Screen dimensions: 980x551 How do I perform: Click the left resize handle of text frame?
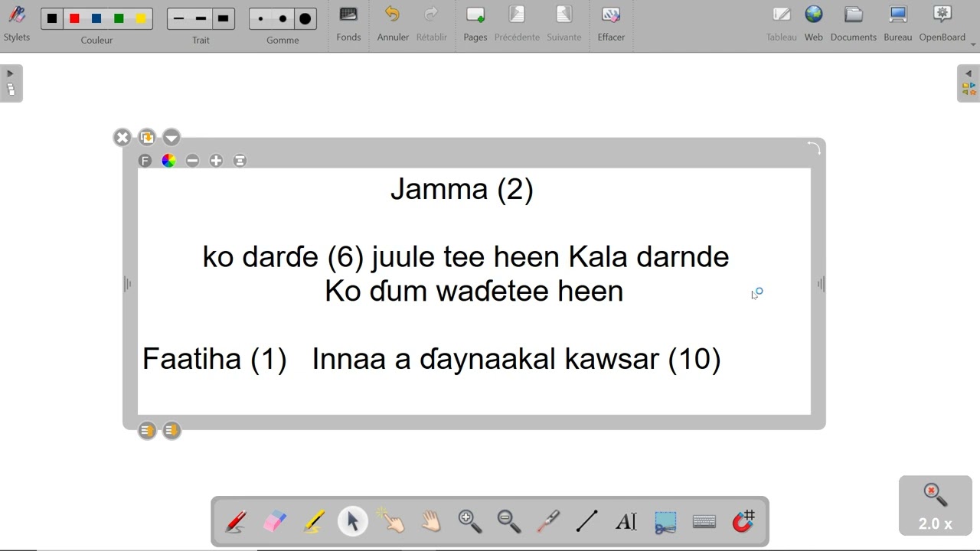tap(128, 285)
